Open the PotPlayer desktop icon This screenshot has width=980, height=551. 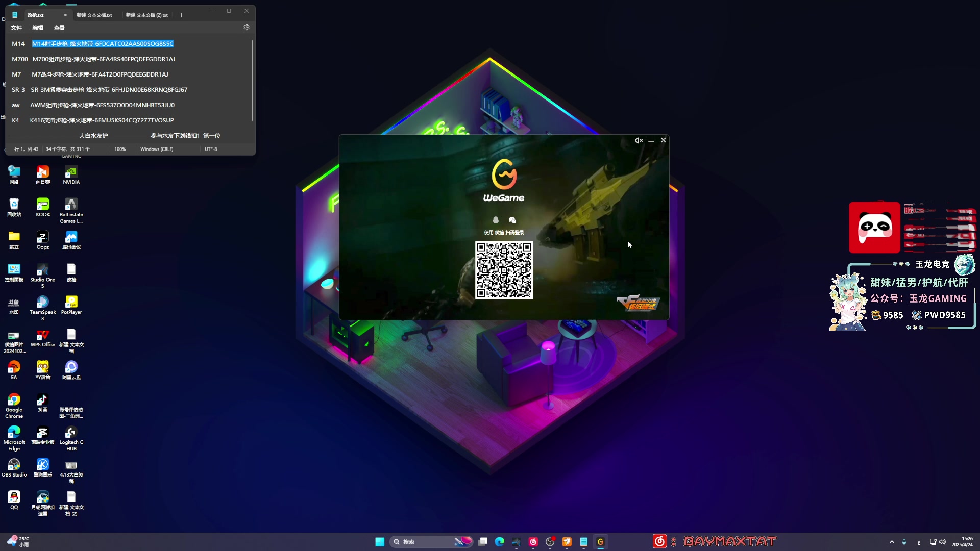pyautogui.click(x=71, y=305)
